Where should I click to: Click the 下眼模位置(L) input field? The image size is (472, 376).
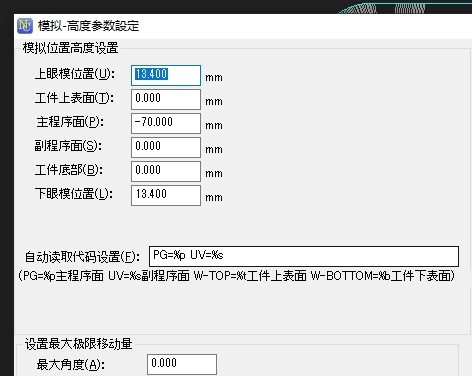pyautogui.click(x=166, y=195)
